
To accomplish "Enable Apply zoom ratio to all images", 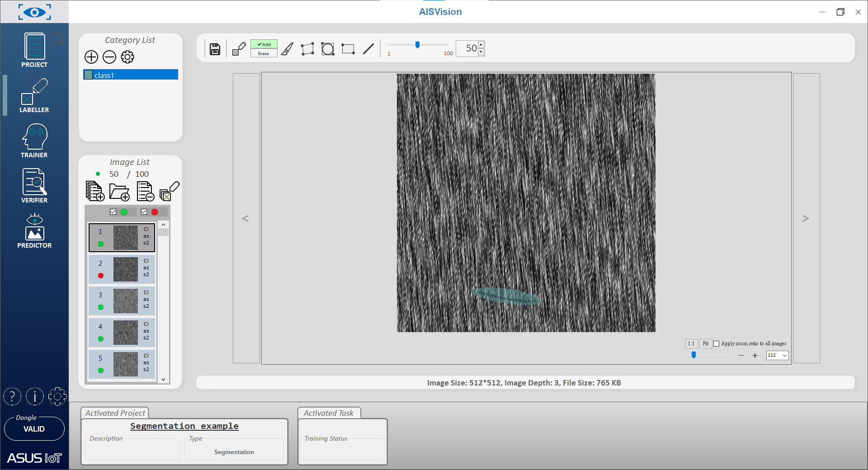I will pyautogui.click(x=716, y=344).
